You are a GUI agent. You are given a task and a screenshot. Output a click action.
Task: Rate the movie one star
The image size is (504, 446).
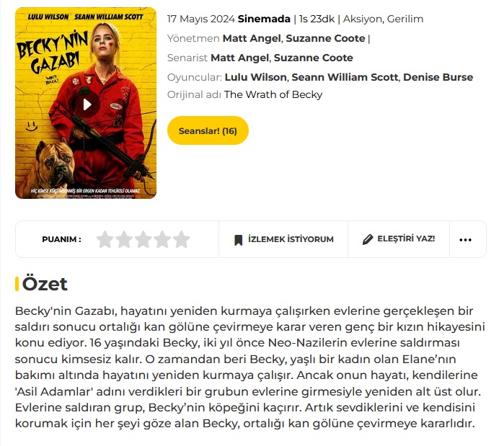tap(105, 239)
